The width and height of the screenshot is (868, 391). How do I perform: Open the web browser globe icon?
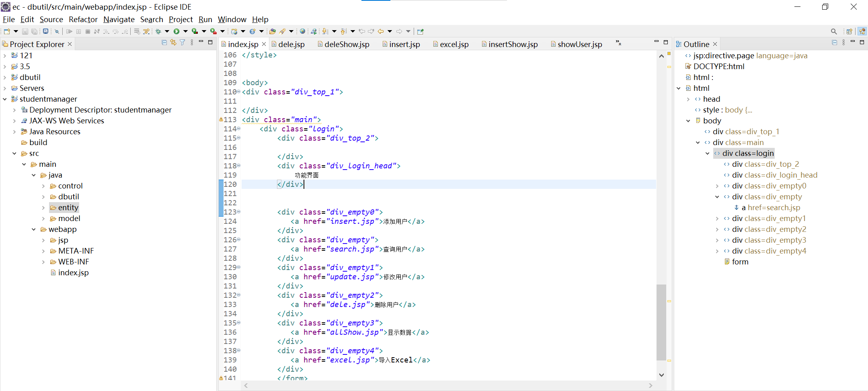303,31
